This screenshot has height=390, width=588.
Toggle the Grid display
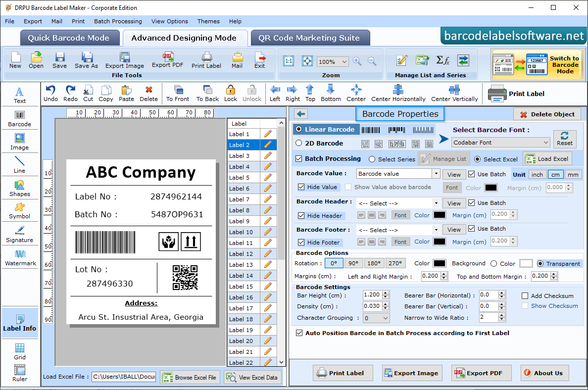pyautogui.click(x=19, y=351)
